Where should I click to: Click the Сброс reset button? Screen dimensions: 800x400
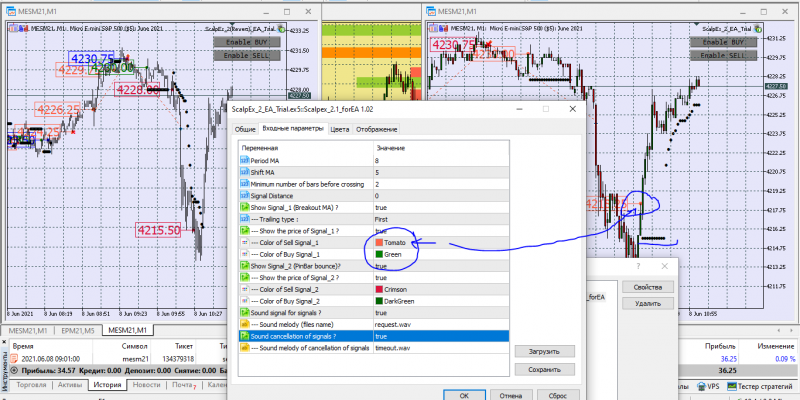(x=558, y=395)
